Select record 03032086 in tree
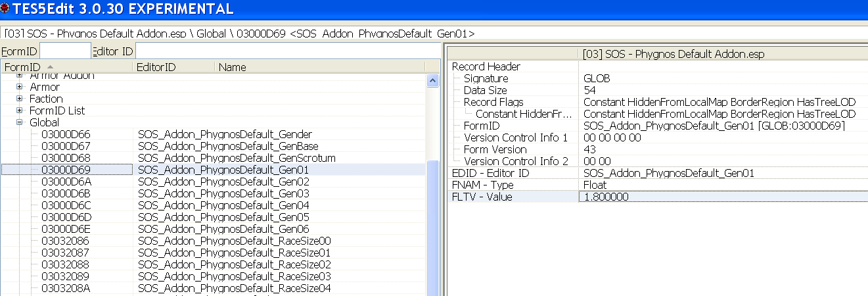Screen dimensions: 868x296 click(66, 241)
